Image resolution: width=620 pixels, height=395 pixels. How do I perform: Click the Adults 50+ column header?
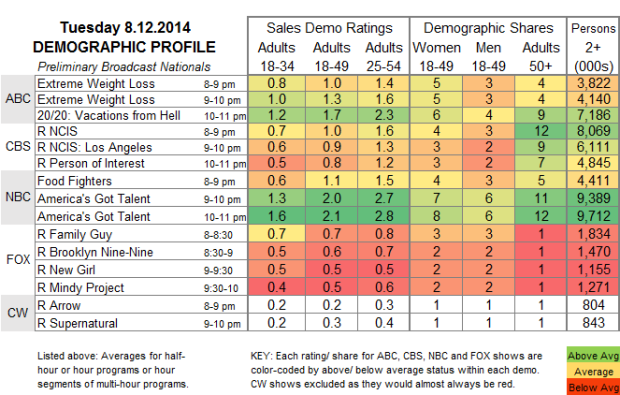pos(541,57)
